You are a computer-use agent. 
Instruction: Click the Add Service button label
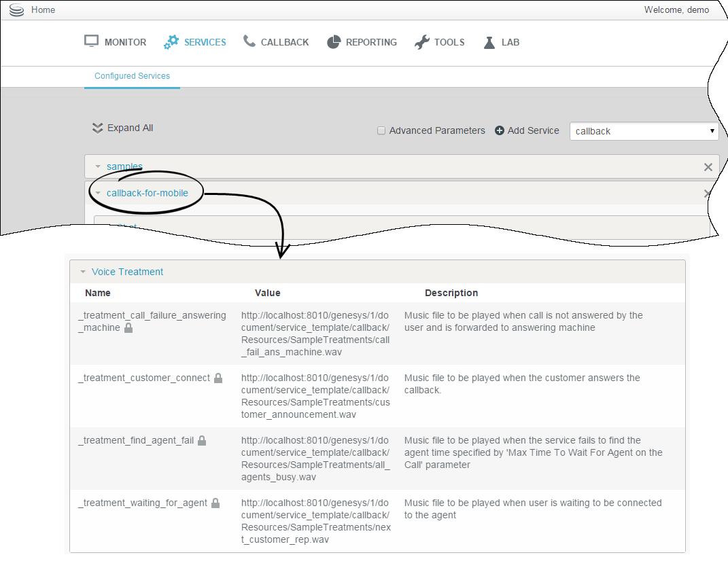tap(533, 131)
